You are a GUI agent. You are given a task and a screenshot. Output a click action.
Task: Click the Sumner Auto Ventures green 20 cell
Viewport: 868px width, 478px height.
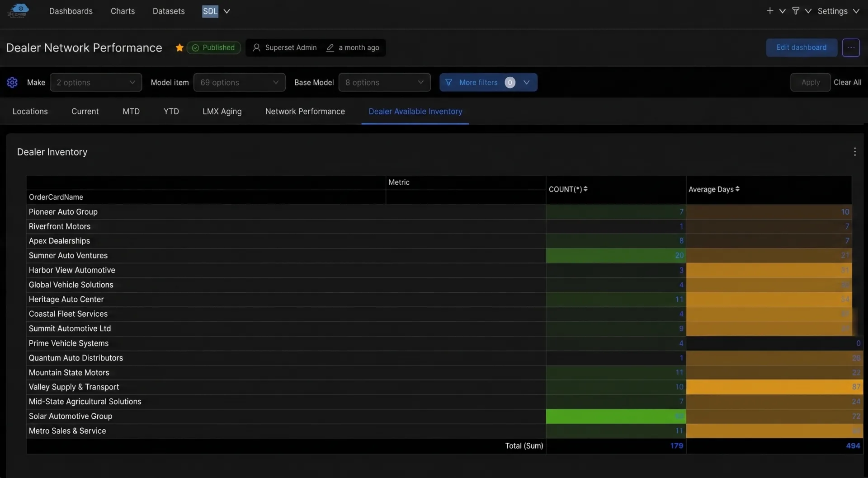click(616, 255)
